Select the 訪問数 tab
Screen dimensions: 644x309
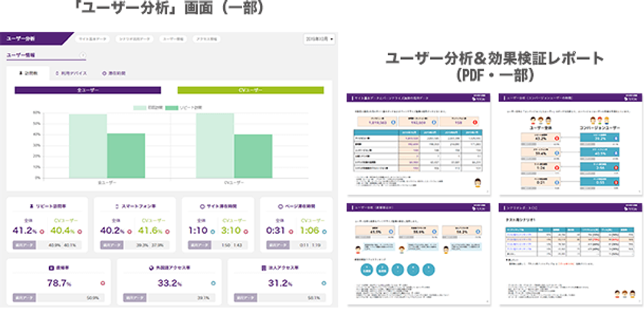pyautogui.click(x=28, y=74)
